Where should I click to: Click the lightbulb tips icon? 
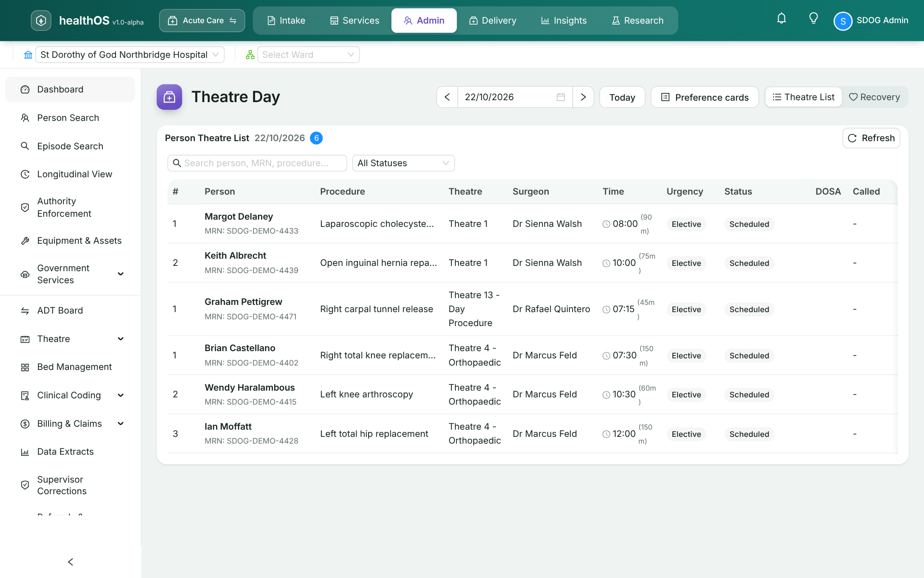coord(813,19)
